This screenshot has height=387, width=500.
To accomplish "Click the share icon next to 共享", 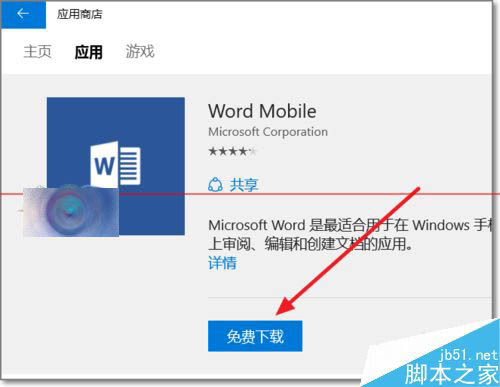I will click(x=215, y=185).
